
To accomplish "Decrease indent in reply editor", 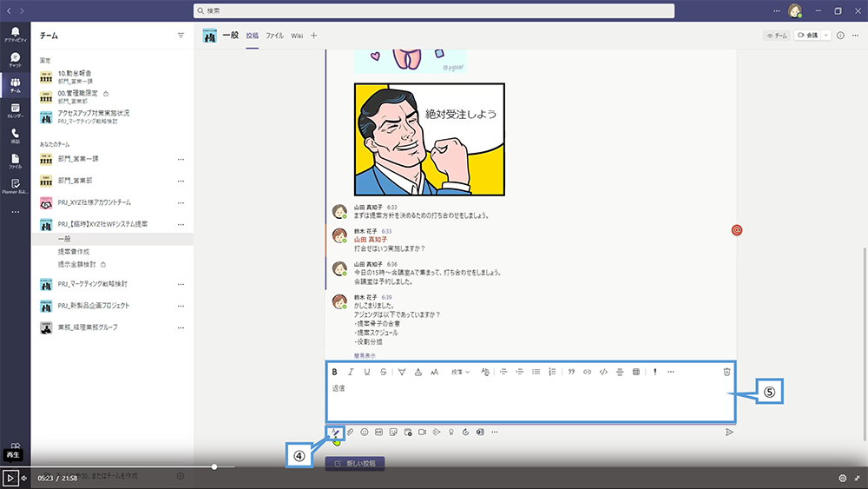I will pyautogui.click(x=503, y=372).
